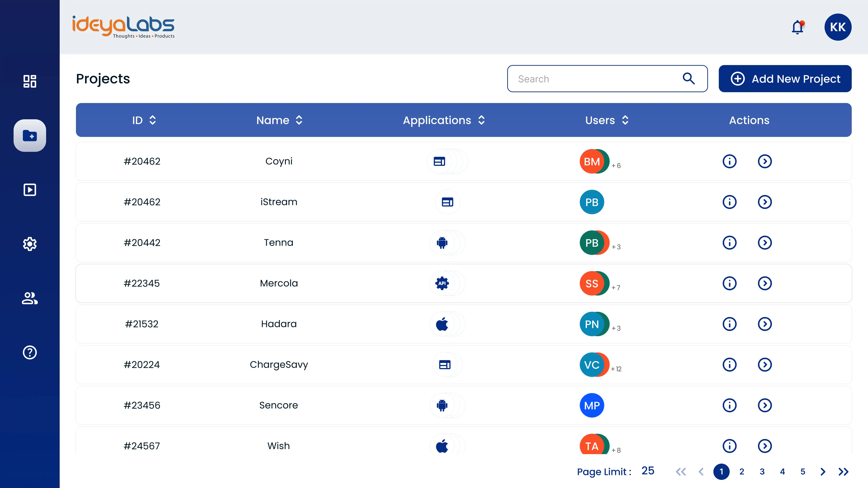
Task: Select the projects folder icon in sidebar
Action: click(30, 135)
